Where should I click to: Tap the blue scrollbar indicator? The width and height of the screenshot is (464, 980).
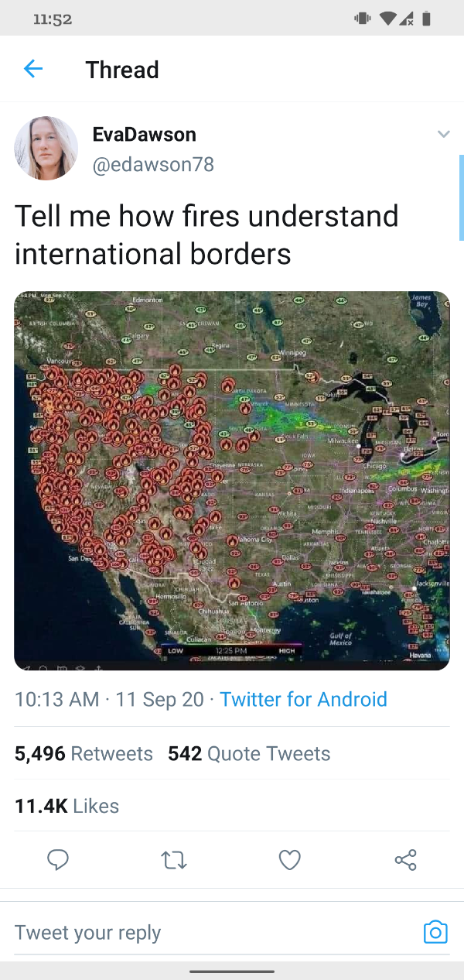point(461,198)
